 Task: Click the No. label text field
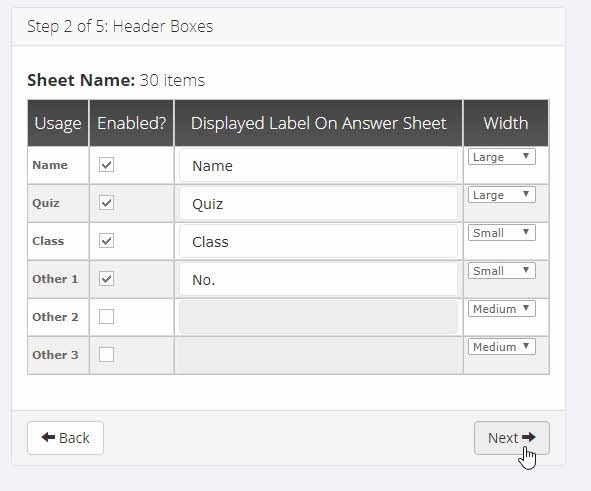(318, 280)
